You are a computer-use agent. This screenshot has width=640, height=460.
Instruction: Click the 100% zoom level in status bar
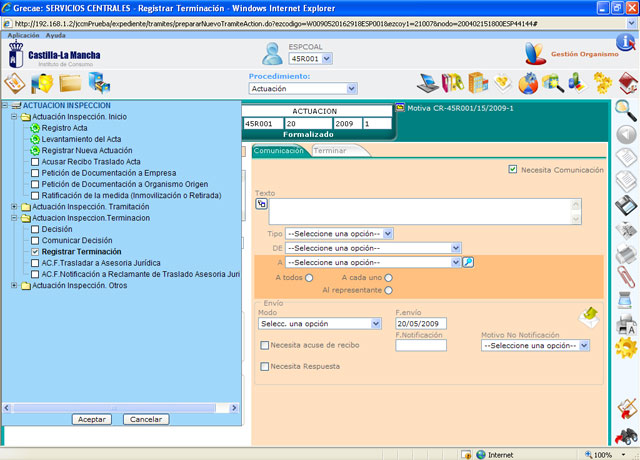pos(603,455)
